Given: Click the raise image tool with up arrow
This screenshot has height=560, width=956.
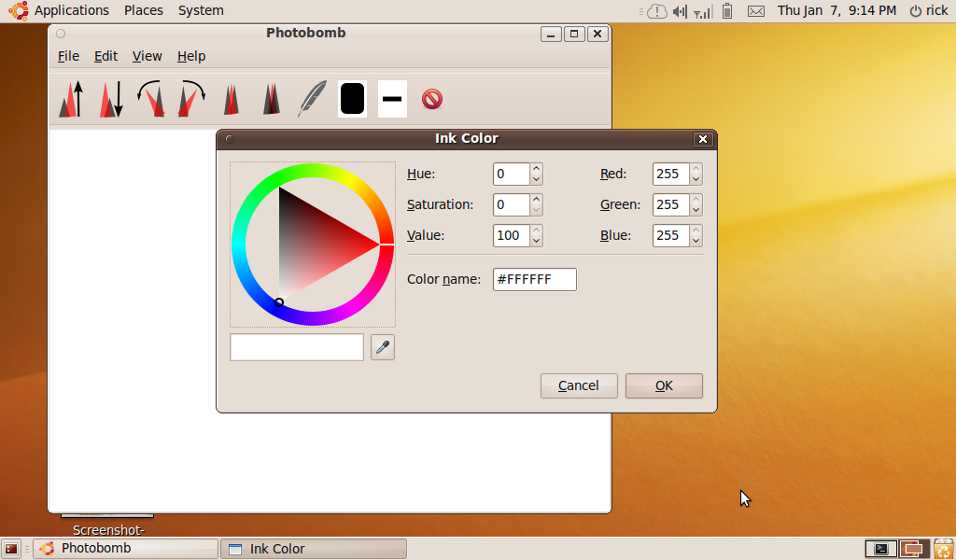Looking at the screenshot, I should click(x=71, y=99).
